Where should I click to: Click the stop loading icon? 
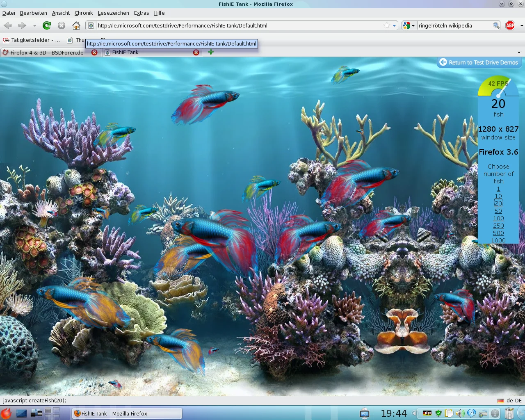coord(62,25)
